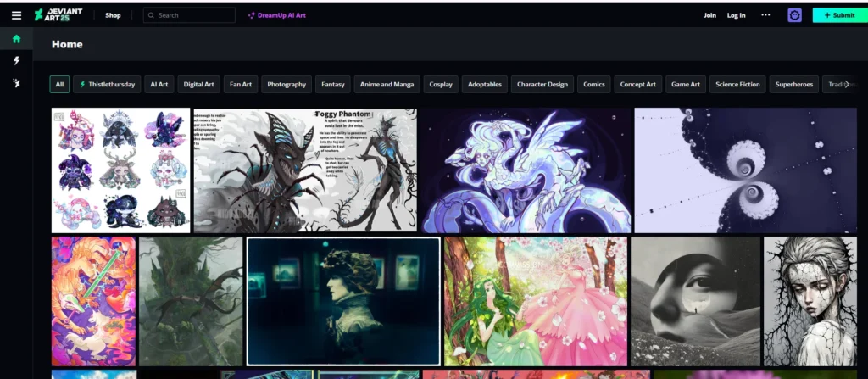Open the Shop link

pyautogui.click(x=113, y=15)
